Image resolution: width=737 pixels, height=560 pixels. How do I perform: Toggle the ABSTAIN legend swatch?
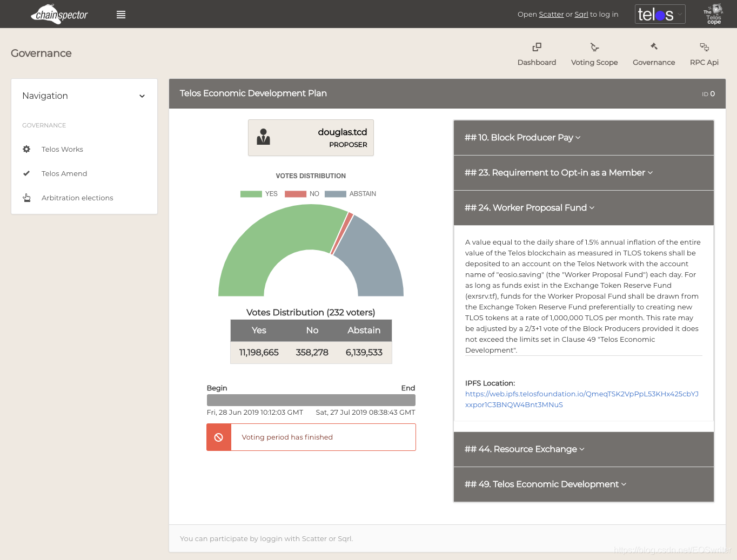click(336, 194)
